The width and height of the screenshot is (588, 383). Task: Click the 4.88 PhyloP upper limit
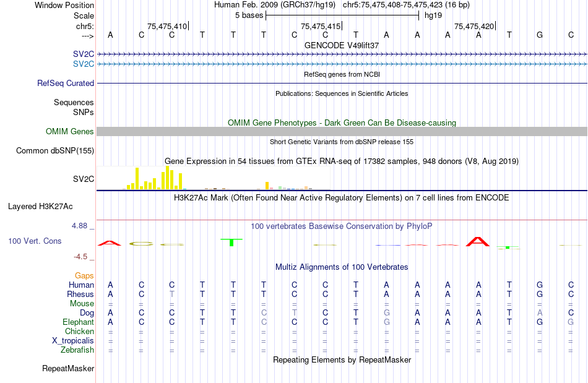[x=79, y=226]
